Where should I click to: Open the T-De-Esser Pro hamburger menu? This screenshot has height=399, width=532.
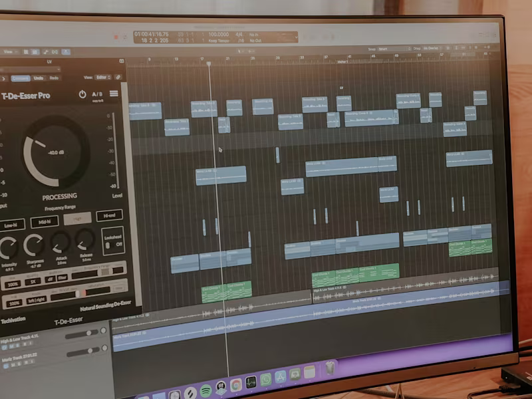tap(115, 93)
